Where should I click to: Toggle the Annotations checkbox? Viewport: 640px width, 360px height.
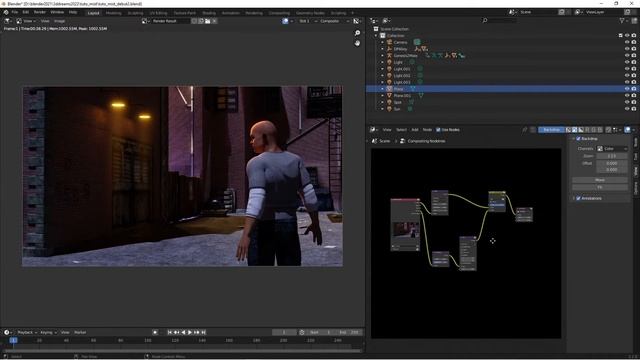click(x=578, y=198)
